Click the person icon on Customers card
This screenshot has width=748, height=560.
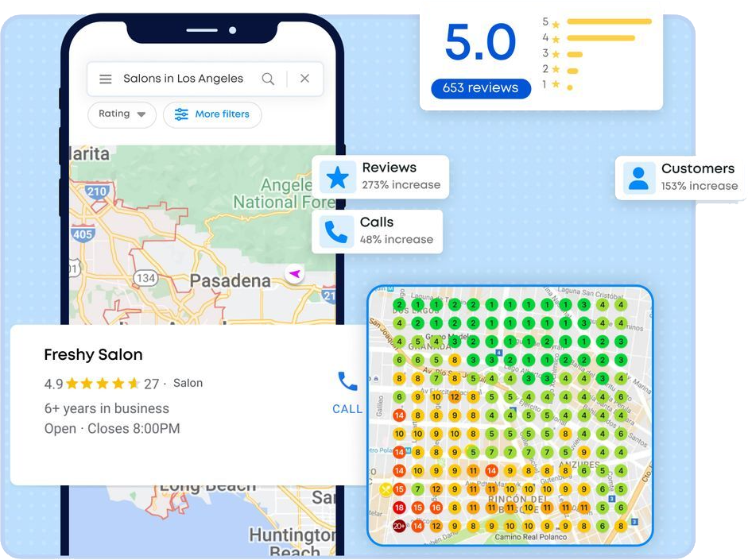[639, 178]
